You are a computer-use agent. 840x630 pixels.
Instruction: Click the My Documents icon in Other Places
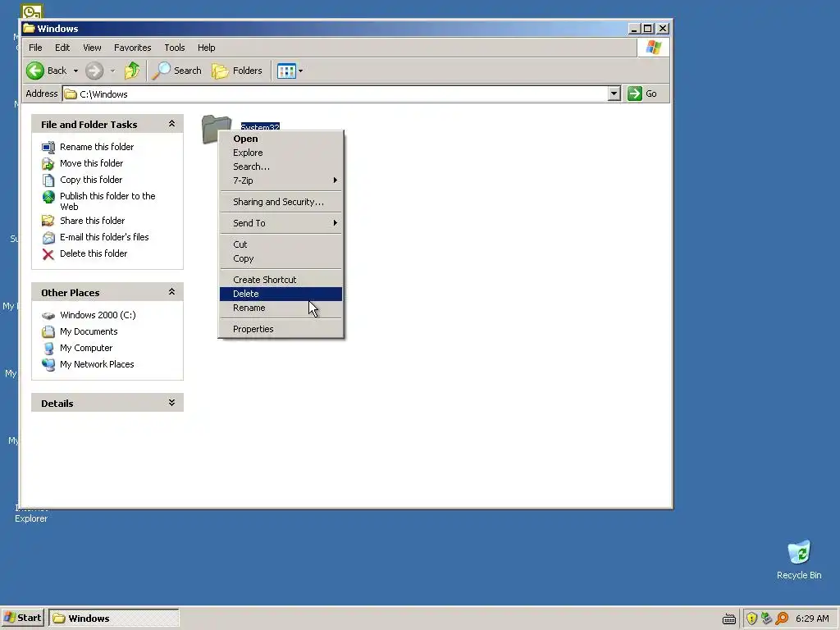[48, 331]
